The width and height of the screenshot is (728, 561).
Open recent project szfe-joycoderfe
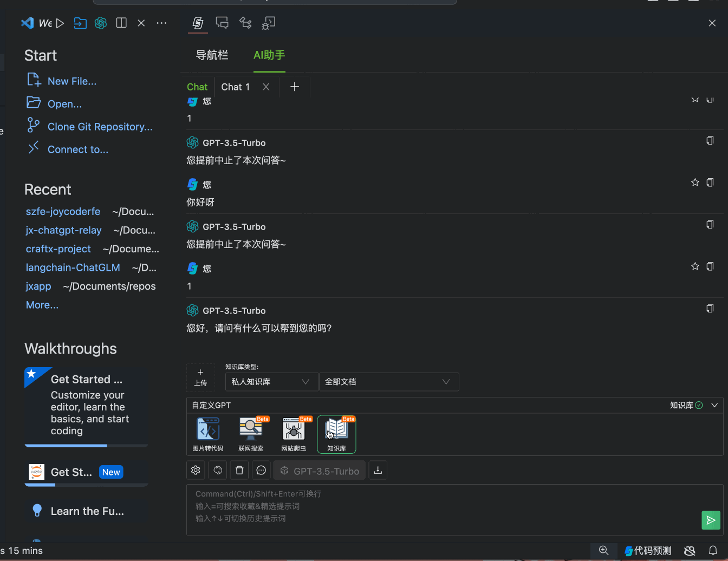click(63, 212)
